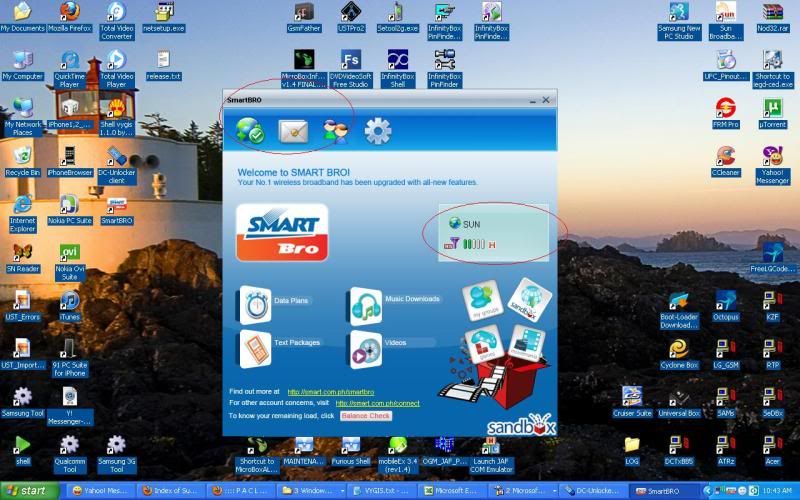Select the Samsung 3G Tool desktop icon
Image resolution: width=800 pixels, height=500 pixels.
pos(116,454)
